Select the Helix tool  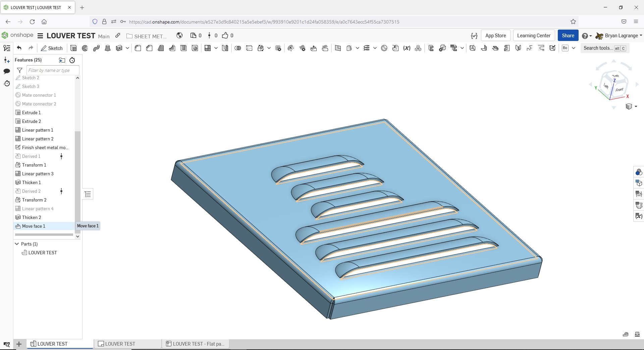(367, 48)
